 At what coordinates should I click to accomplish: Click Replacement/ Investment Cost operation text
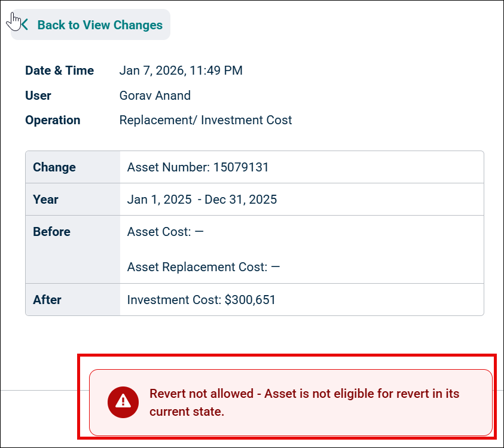[x=206, y=120]
